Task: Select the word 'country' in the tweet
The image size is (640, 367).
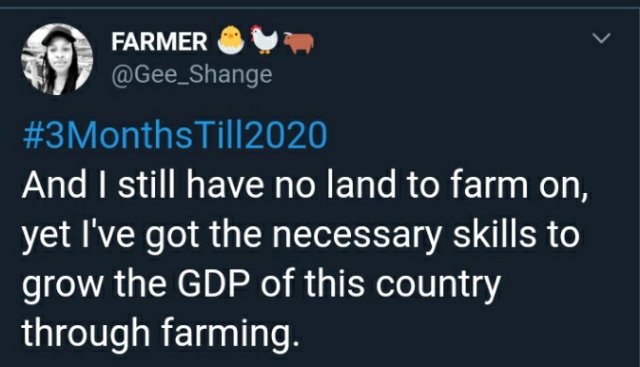Action: 438,286
